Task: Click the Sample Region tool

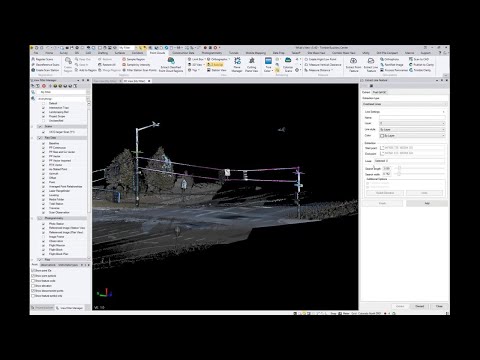Action: tap(134, 59)
